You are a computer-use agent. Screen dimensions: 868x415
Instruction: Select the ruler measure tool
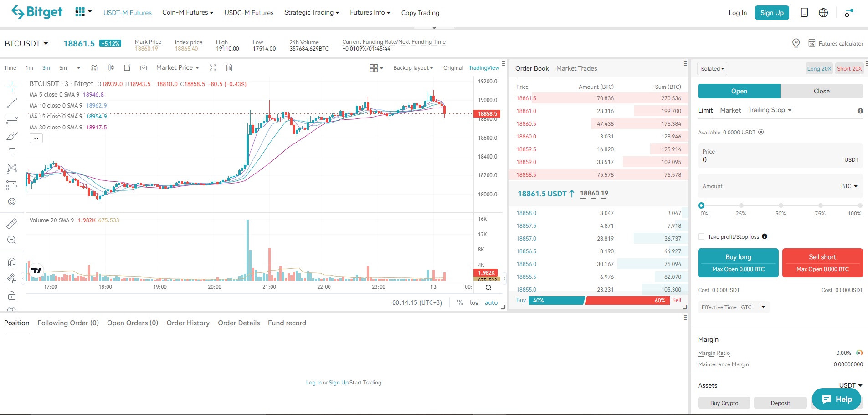click(12, 223)
